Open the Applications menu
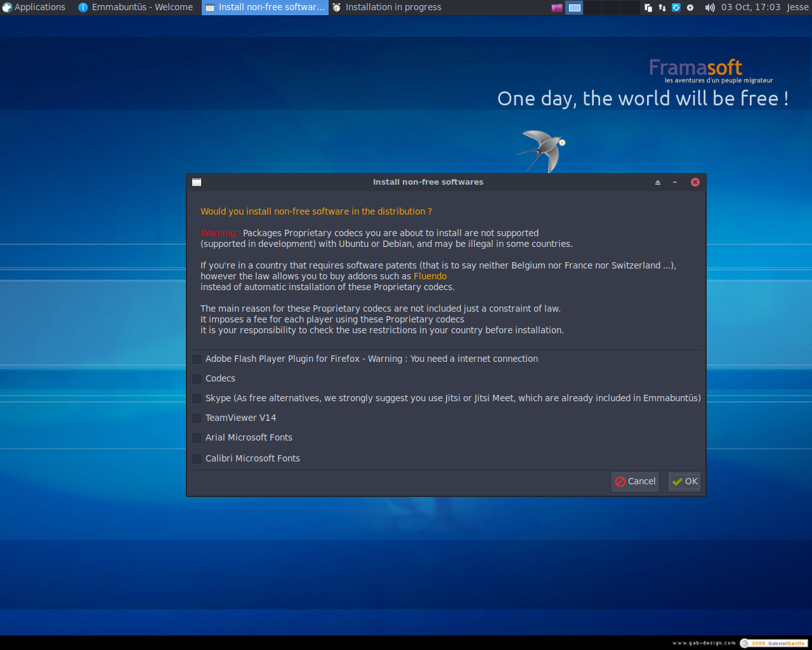Screen dimensions: 812x650 (x=34, y=8)
